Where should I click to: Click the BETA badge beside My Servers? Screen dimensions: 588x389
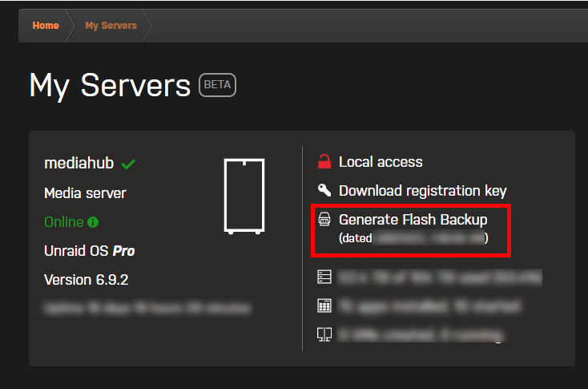pos(218,85)
